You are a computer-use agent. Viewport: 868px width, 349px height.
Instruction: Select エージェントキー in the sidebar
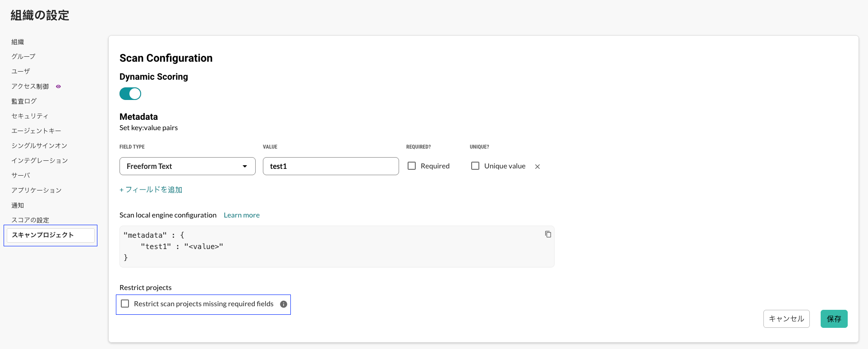point(36,131)
